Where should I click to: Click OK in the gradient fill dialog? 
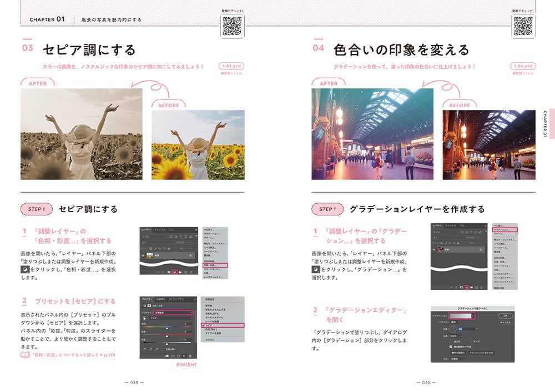pyautogui.click(x=506, y=315)
